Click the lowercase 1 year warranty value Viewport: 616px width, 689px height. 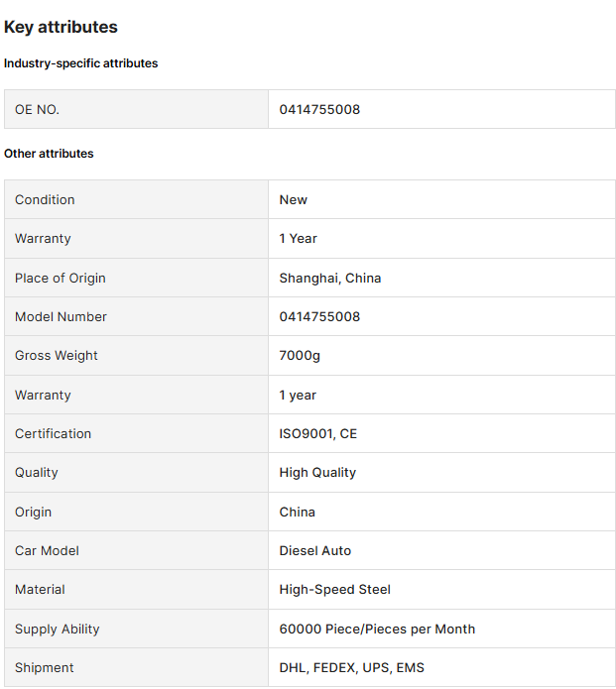pyautogui.click(x=298, y=395)
